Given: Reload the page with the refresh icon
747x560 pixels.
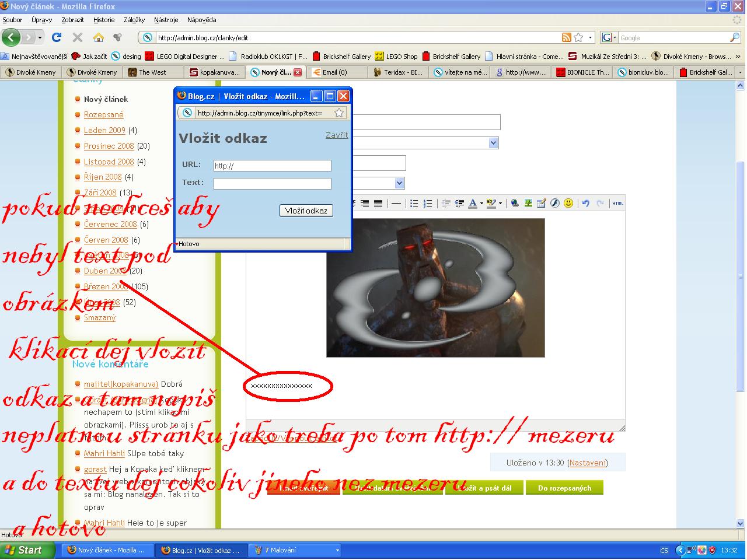Looking at the screenshot, I should (57, 37).
